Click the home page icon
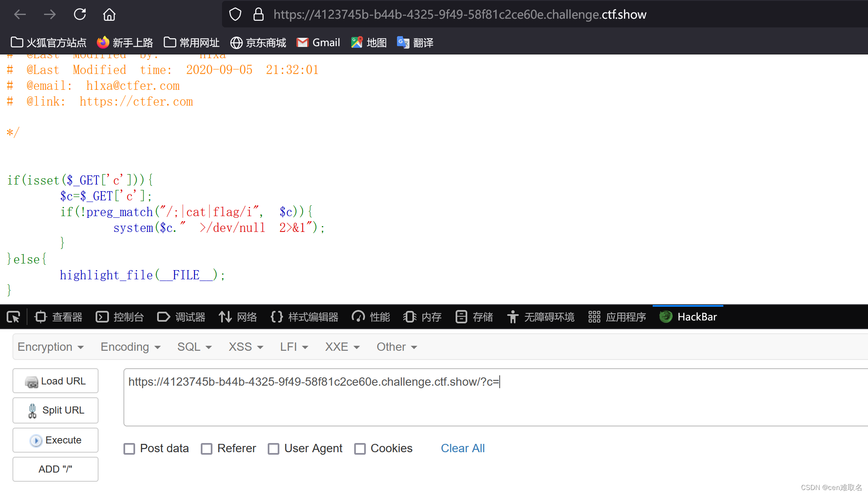 click(x=109, y=15)
